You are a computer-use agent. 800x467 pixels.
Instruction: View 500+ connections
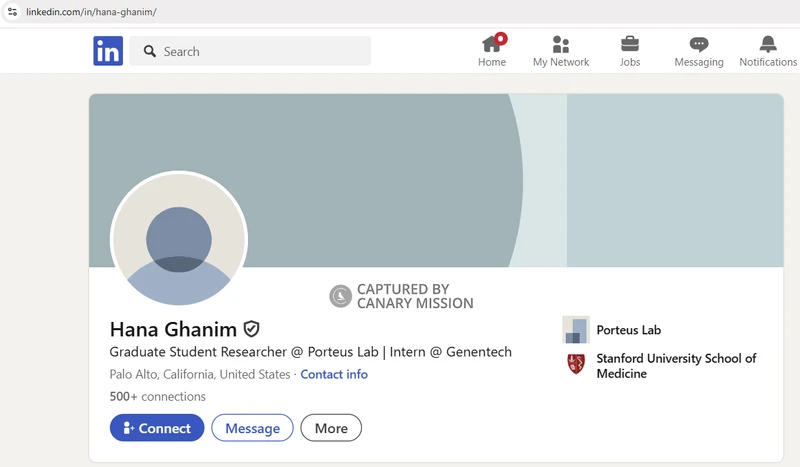(158, 397)
